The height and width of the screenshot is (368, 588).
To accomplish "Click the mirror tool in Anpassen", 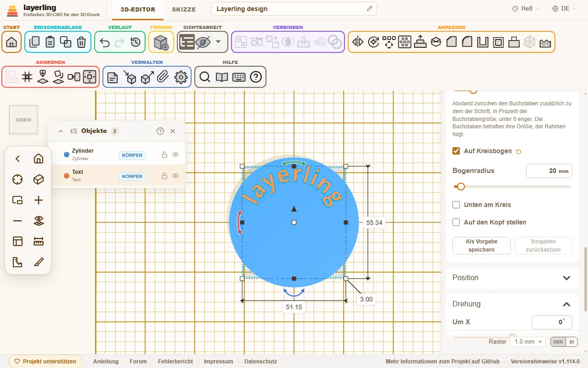I will pos(358,42).
